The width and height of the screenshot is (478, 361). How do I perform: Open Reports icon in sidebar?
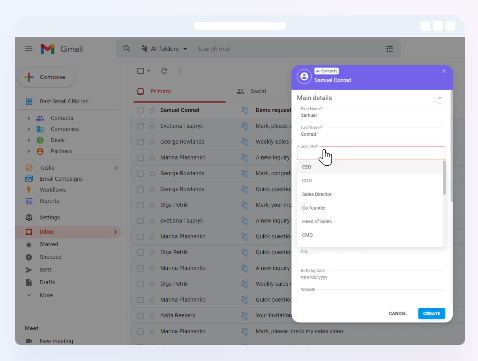(x=29, y=201)
